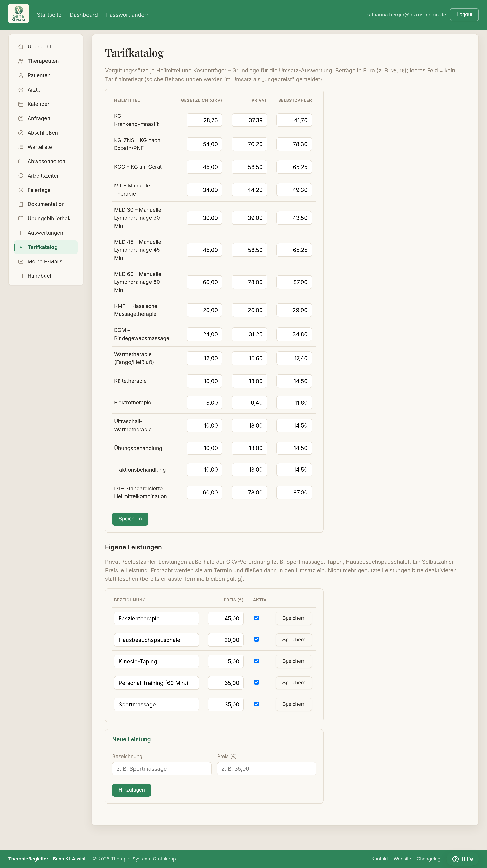Screen dimensions: 487x868
Task: Click the Kalender calendar icon
Action: click(x=21, y=104)
